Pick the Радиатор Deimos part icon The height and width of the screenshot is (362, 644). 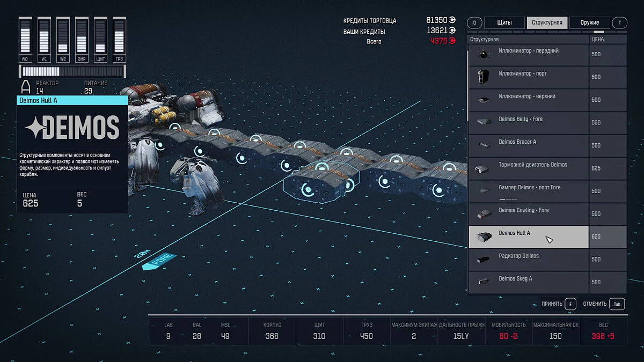(x=482, y=260)
